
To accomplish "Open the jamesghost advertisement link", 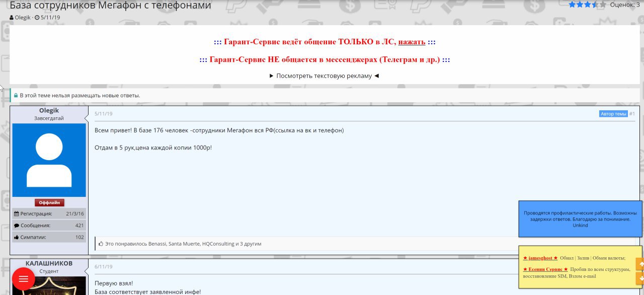I will (x=540, y=258).
